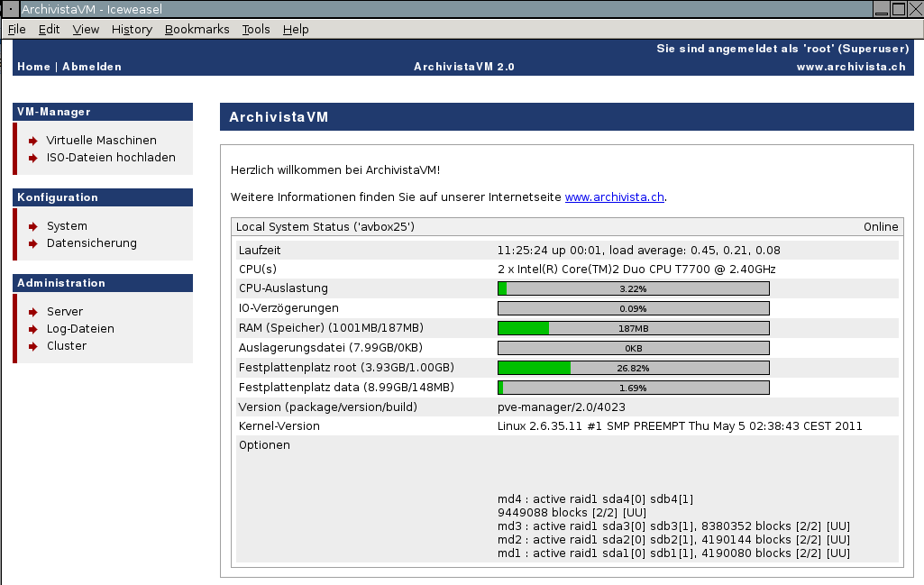This screenshot has height=585, width=924.
Task: Open the Bookmarks menu
Action: coord(197,29)
